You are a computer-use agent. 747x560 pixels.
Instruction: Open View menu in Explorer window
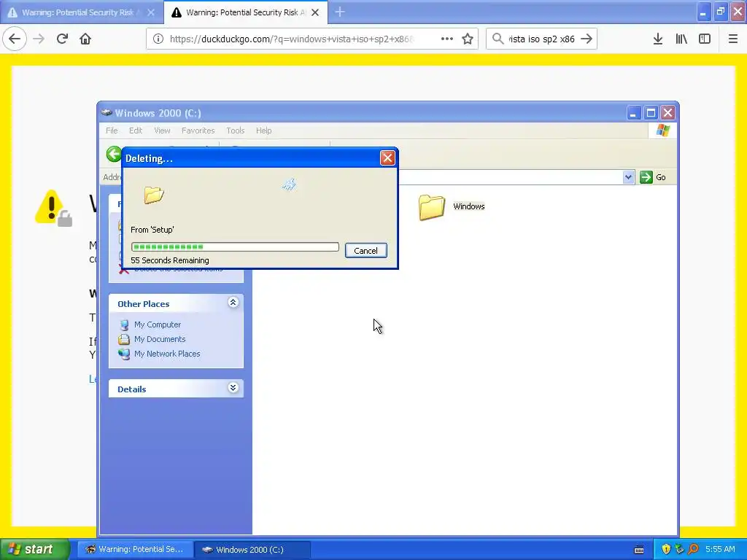coord(162,131)
